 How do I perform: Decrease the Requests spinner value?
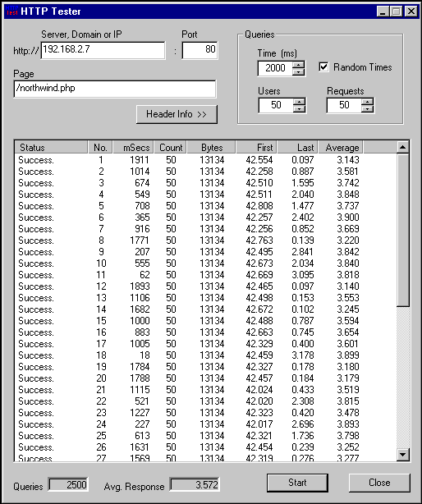click(x=367, y=108)
